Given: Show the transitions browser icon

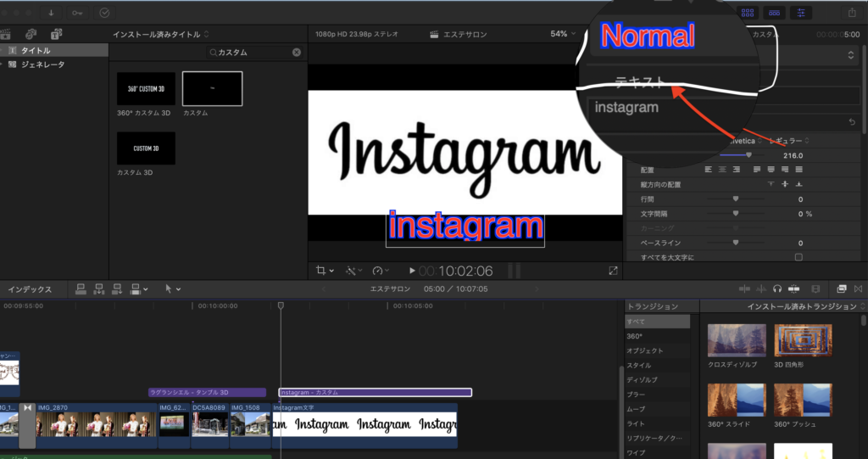Looking at the screenshot, I should 858,288.
